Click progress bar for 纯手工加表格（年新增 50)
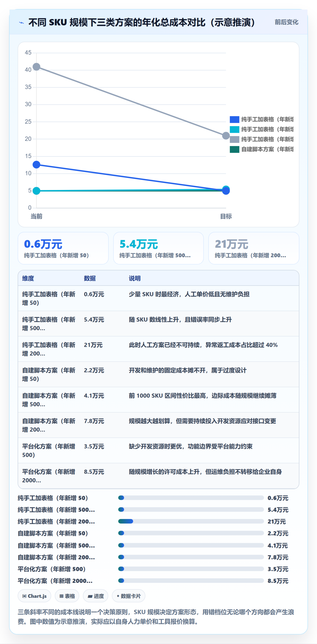 point(191,498)
